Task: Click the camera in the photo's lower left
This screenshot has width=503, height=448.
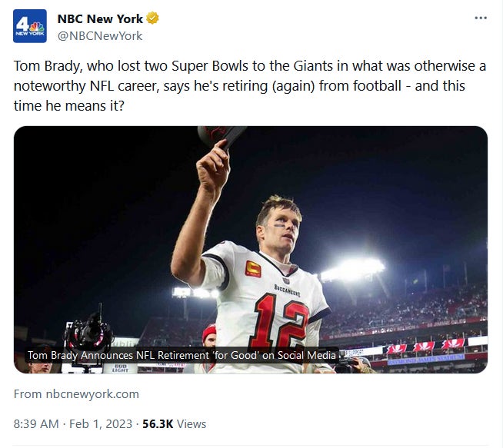Action: (x=87, y=332)
